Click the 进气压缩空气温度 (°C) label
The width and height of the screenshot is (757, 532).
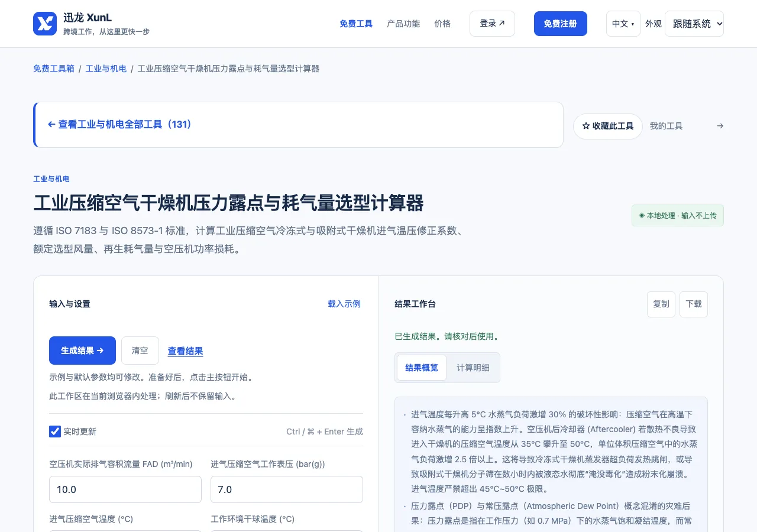pyautogui.click(x=91, y=519)
